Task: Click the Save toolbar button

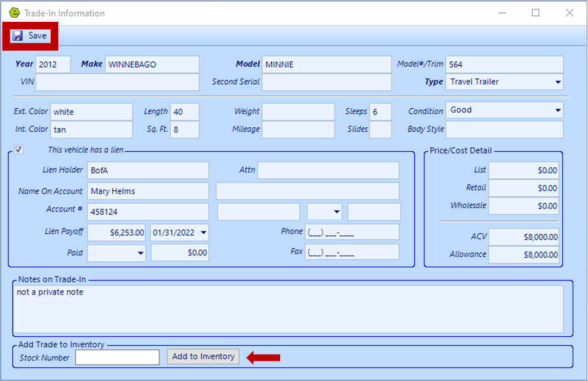Action: pos(30,35)
